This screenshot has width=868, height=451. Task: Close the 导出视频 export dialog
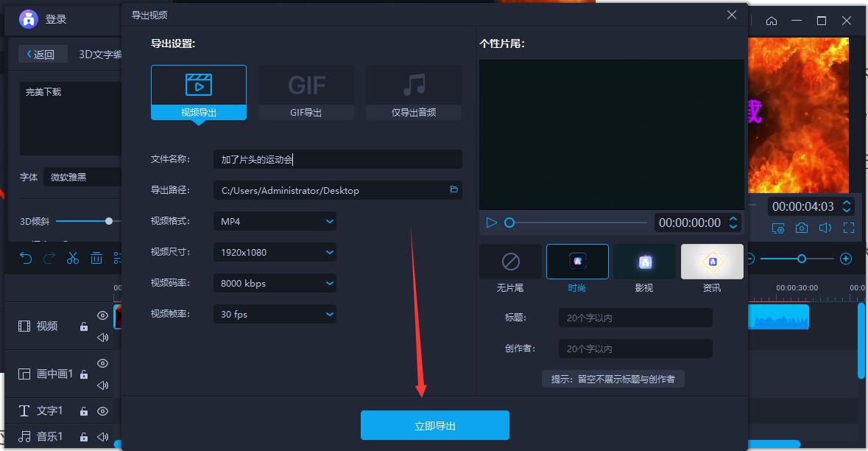(x=731, y=15)
